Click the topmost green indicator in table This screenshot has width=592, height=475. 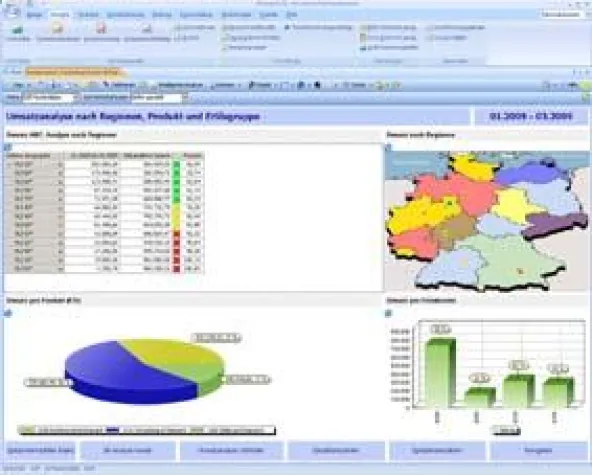click(176, 165)
